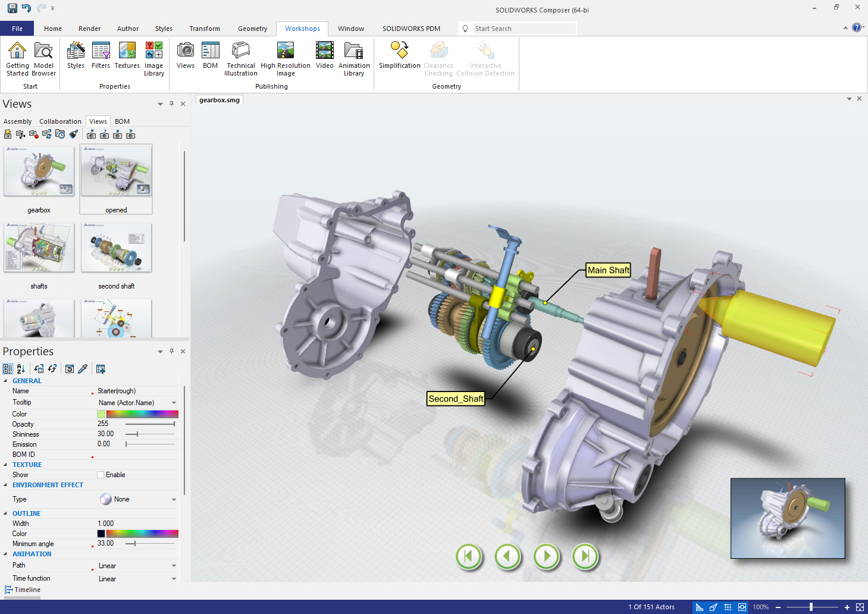Open the Animation Path Linear dropdown
Screen dimensions: 868x614
click(x=174, y=566)
